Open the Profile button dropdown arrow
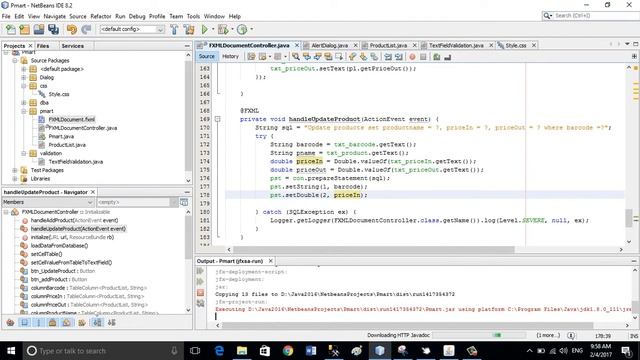 (251, 29)
